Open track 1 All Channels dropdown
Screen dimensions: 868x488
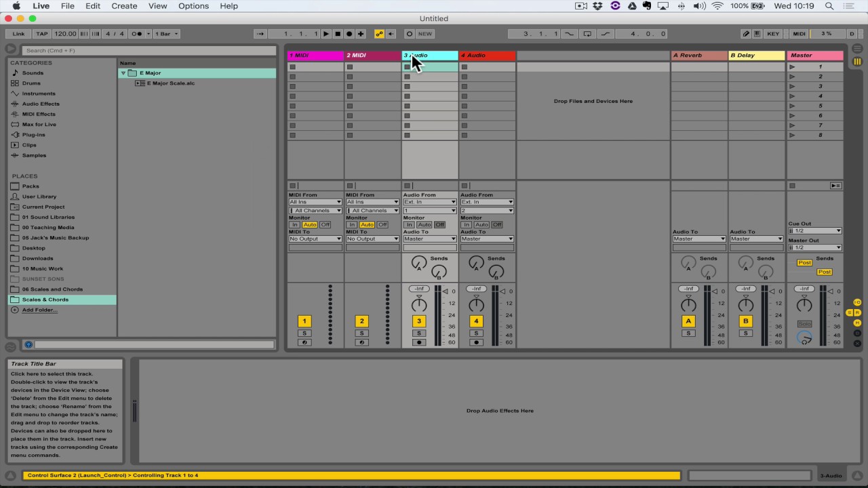coord(315,211)
